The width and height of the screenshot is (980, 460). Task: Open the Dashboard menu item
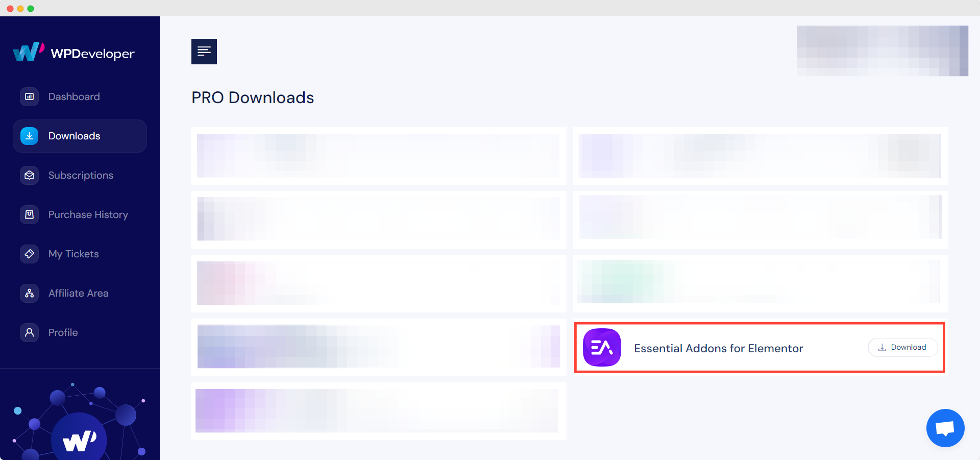(x=74, y=96)
